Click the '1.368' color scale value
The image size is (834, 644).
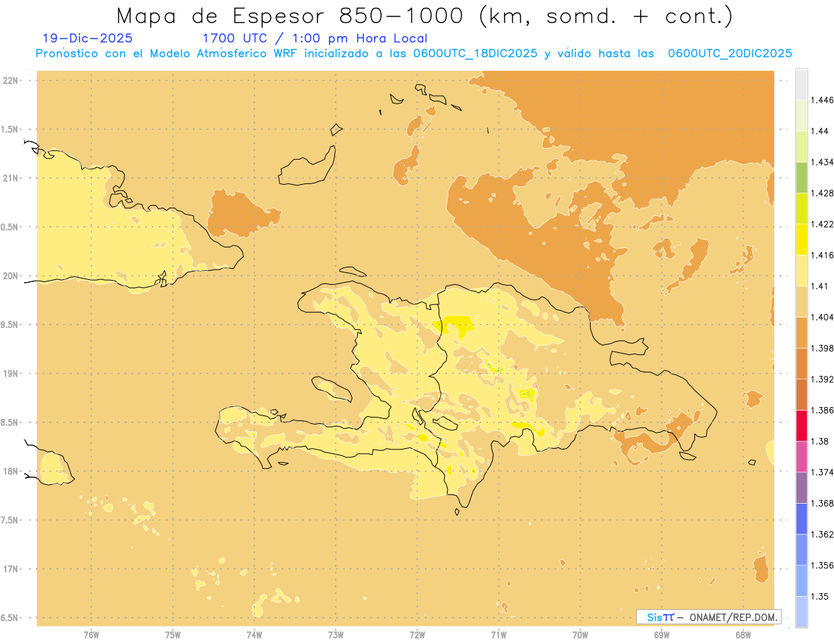tap(822, 504)
